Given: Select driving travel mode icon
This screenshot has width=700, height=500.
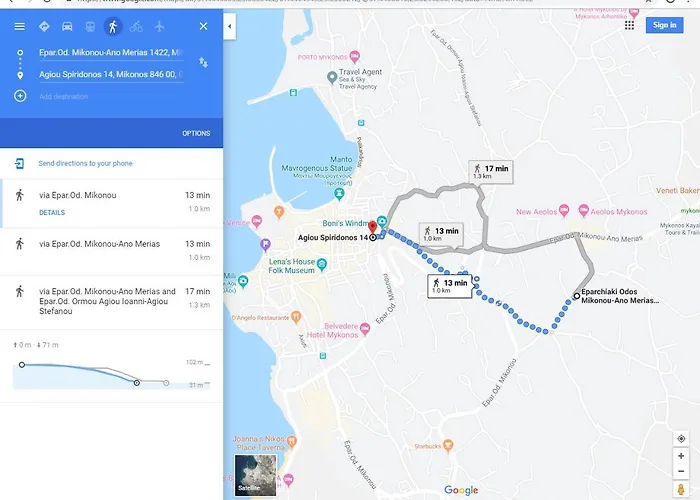Looking at the screenshot, I should click(x=67, y=26).
